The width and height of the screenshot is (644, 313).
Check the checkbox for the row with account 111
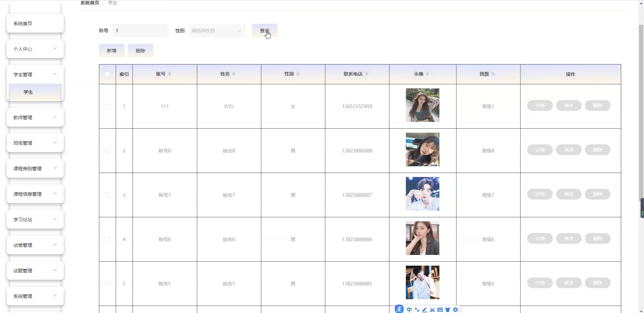coord(107,106)
